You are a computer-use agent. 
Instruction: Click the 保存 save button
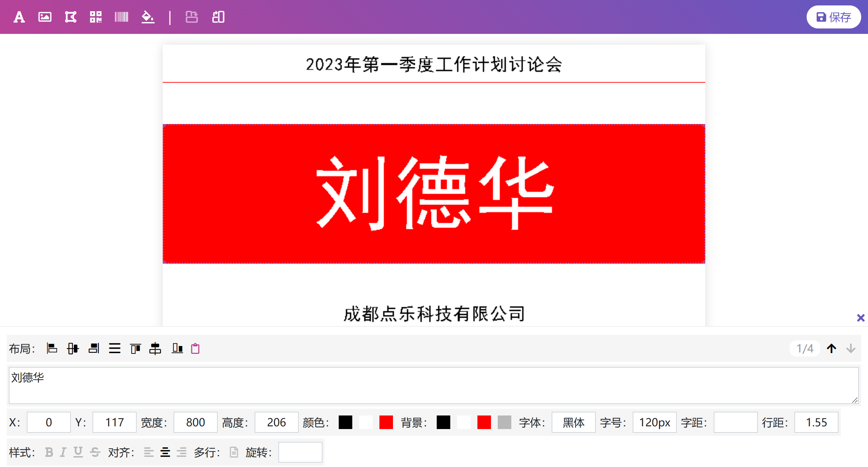point(834,17)
